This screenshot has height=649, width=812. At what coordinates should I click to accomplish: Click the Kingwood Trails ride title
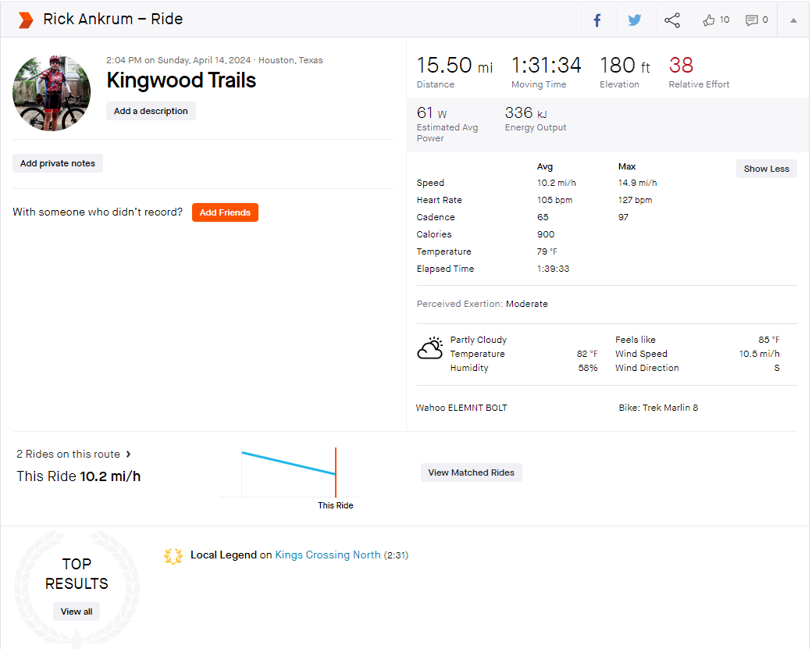[x=181, y=80]
